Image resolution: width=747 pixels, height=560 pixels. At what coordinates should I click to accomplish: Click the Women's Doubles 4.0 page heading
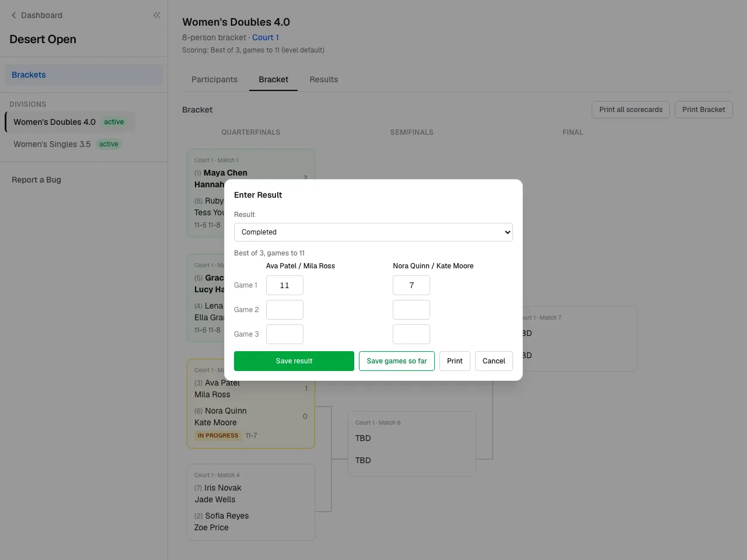(x=236, y=22)
